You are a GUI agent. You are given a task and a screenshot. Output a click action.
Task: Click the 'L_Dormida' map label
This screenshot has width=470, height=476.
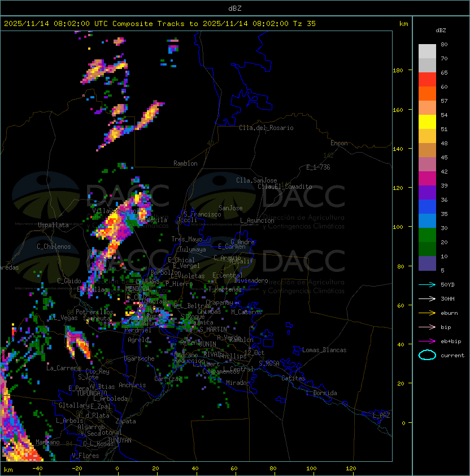click(321, 393)
